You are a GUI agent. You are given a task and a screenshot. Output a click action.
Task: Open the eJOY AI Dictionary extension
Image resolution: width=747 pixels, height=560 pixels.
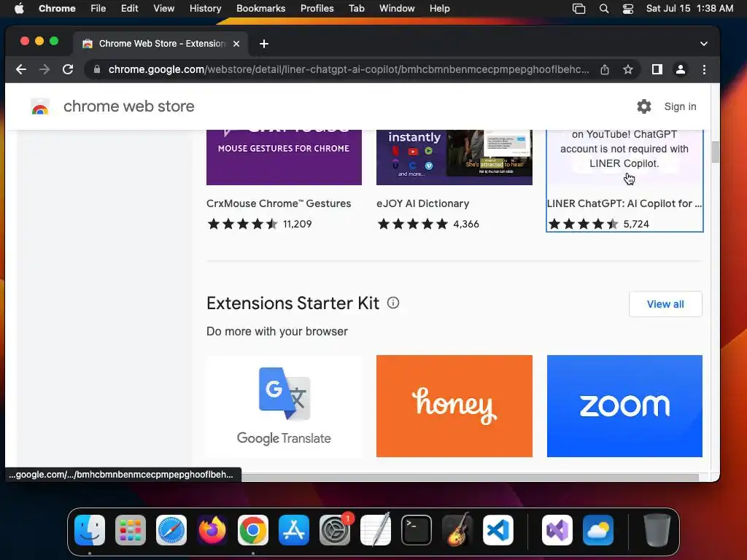(422, 204)
